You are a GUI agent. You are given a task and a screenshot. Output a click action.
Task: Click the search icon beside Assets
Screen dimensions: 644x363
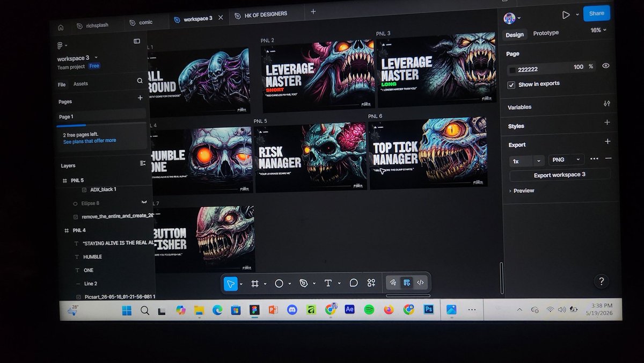click(x=140, y=81)
